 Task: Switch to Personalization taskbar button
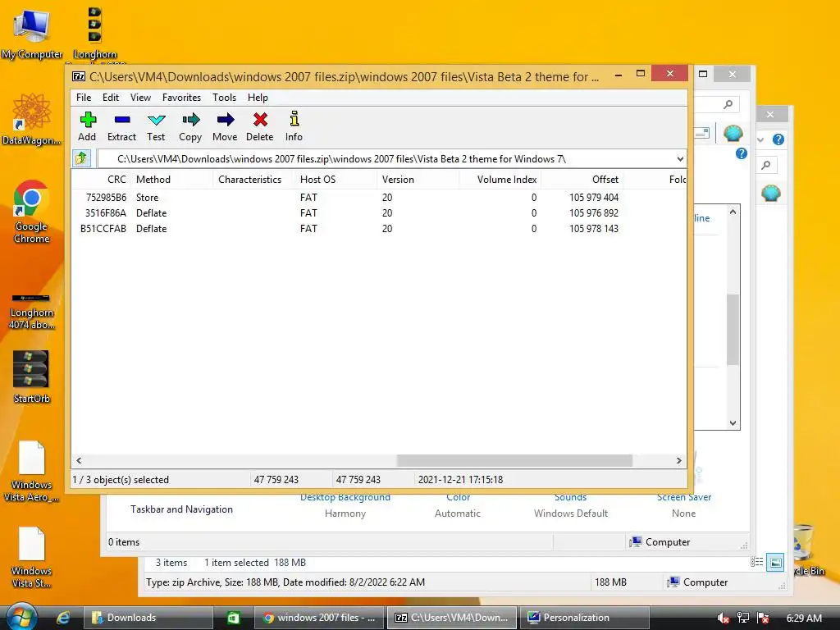tap(584, 618)
